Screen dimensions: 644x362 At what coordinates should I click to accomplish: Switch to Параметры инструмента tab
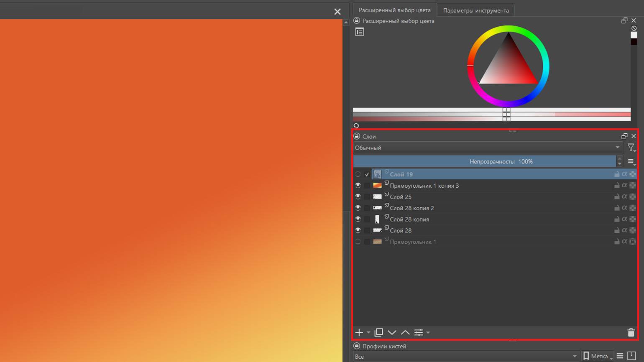click(x=475, y=10)
